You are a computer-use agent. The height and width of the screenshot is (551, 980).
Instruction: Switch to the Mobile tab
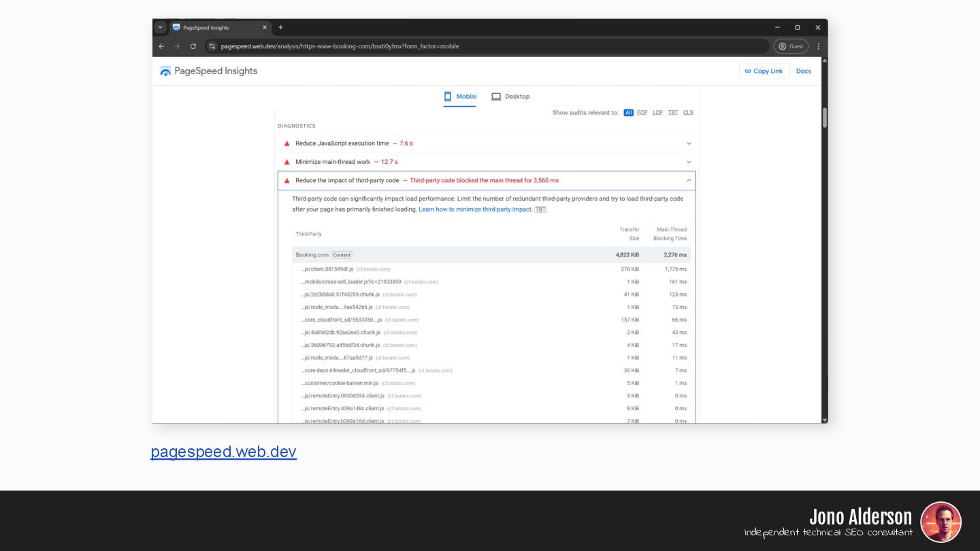point(460,97)
